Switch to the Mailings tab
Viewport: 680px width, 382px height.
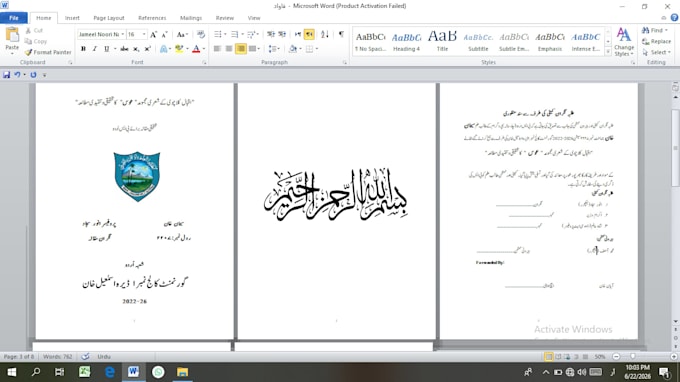191,18
